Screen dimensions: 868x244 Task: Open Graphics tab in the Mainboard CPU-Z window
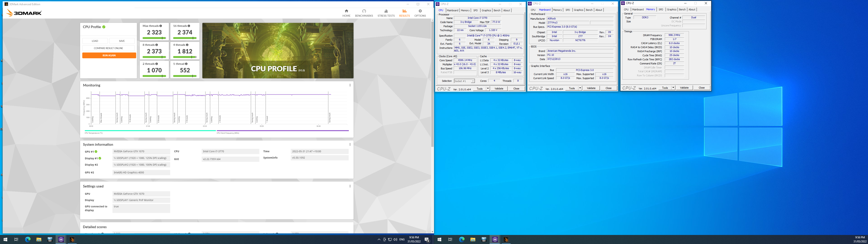pos(578,10)
